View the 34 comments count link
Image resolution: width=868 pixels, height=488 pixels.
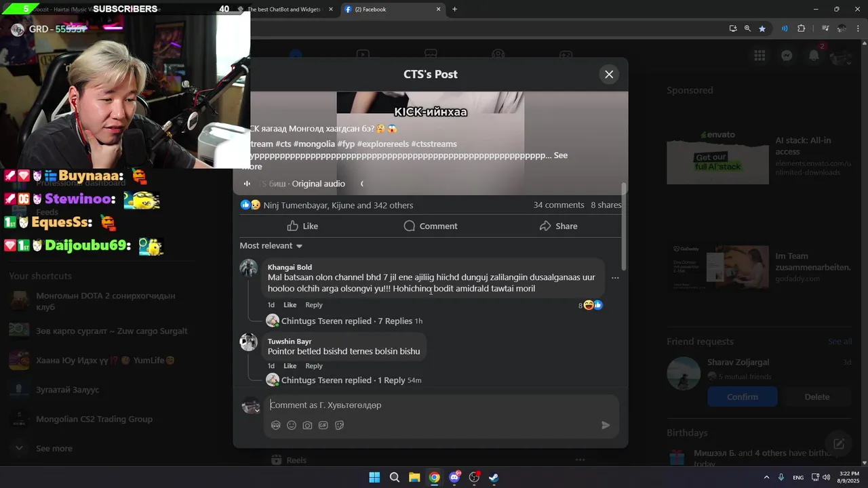pos(559,205)
